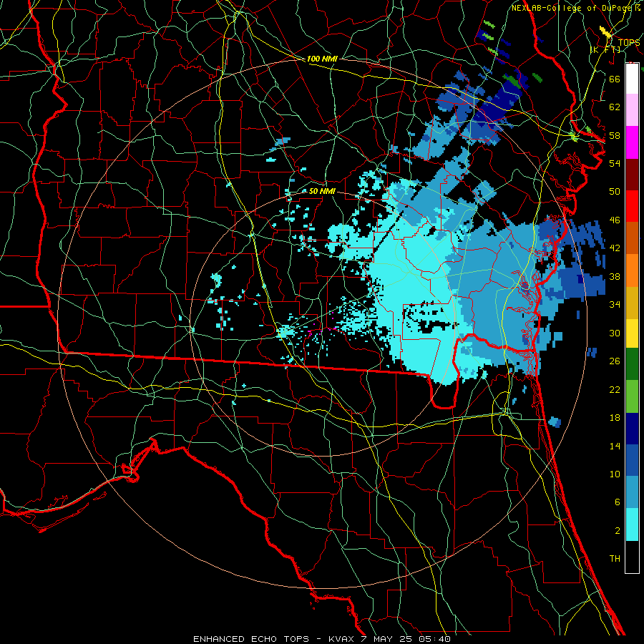Select the cyan legend band near 2
The height and width of the screenshot is (644, 644).
click(x=632, y=525)
